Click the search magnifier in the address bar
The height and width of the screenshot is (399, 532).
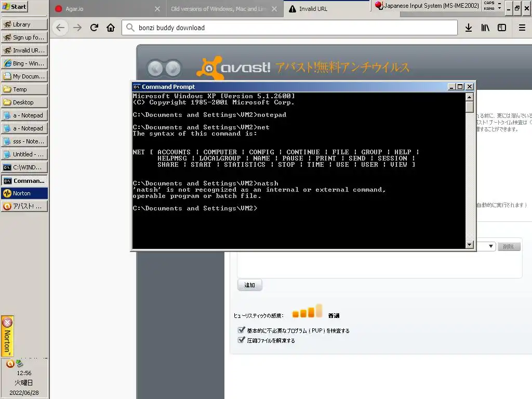(x=130, y=28)
